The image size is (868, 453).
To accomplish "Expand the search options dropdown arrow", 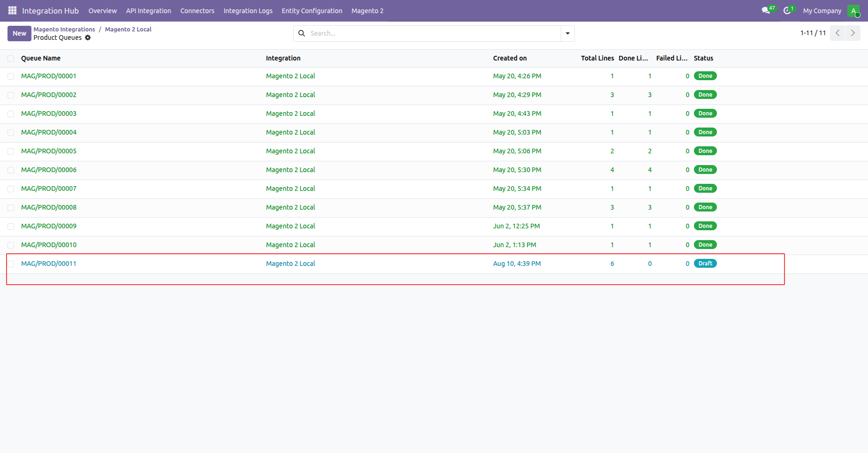I will (568, 33).
